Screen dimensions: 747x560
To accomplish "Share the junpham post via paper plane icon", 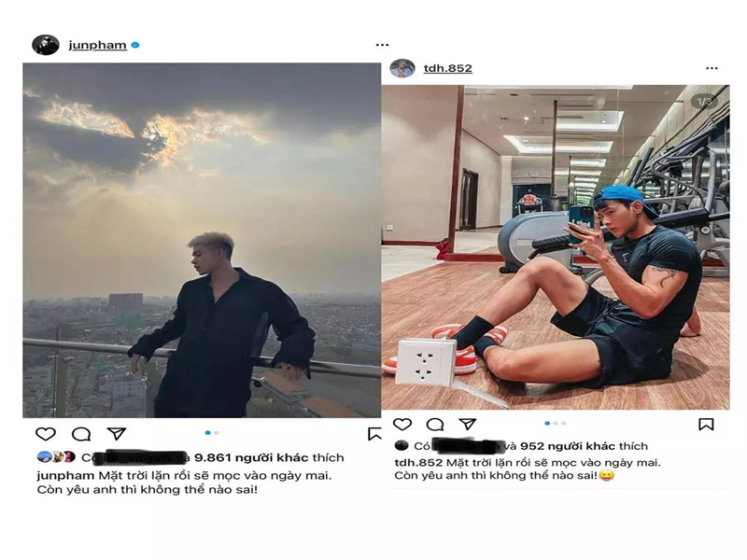I will coord(116,434).
